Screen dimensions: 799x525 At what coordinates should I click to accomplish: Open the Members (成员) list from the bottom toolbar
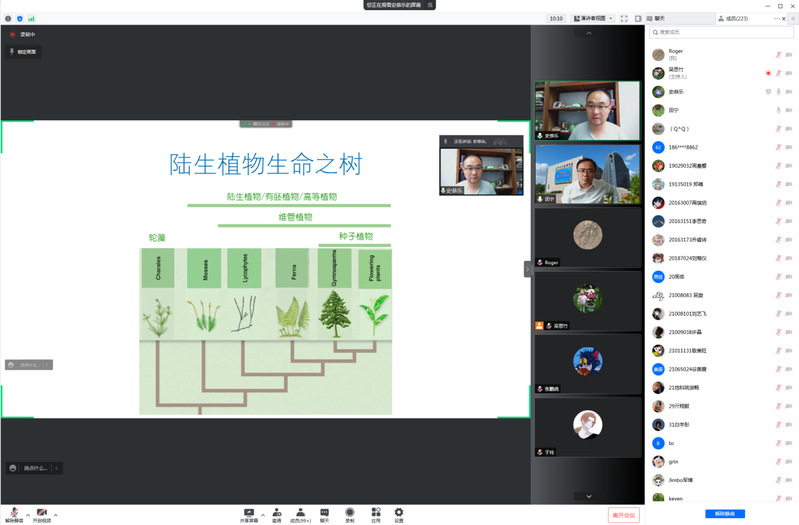coord(300,514)
